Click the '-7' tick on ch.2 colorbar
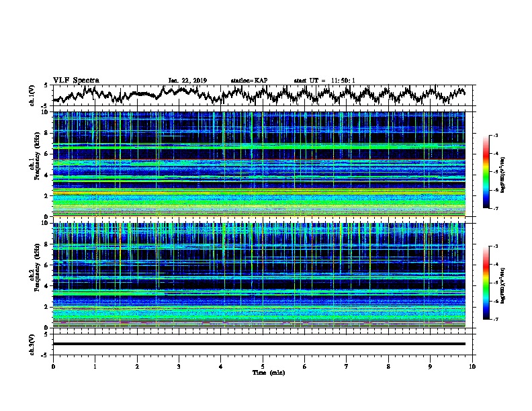This screenshot has height=411, width=532. [x=495, y=319]
